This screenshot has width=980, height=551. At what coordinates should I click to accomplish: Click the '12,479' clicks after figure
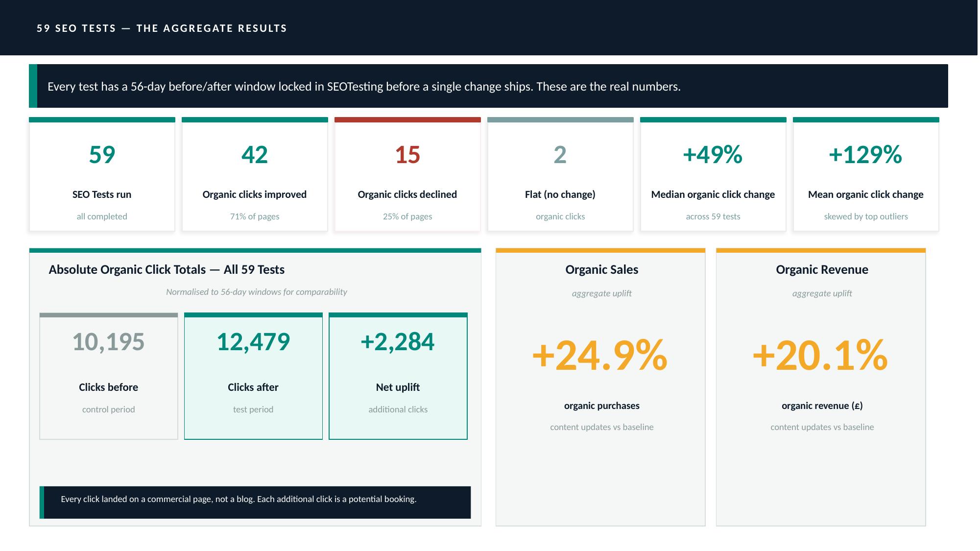pos(253,342)
